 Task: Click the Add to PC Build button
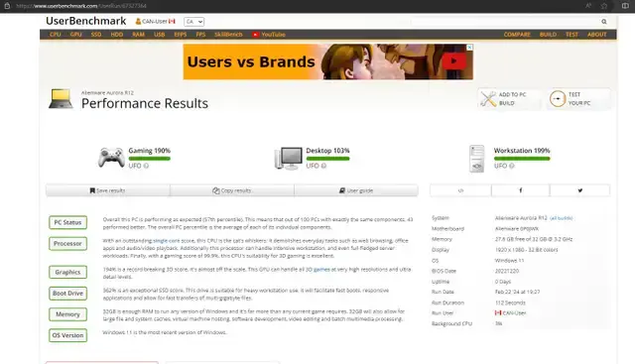pyautogui.click(x=509, y=99)
